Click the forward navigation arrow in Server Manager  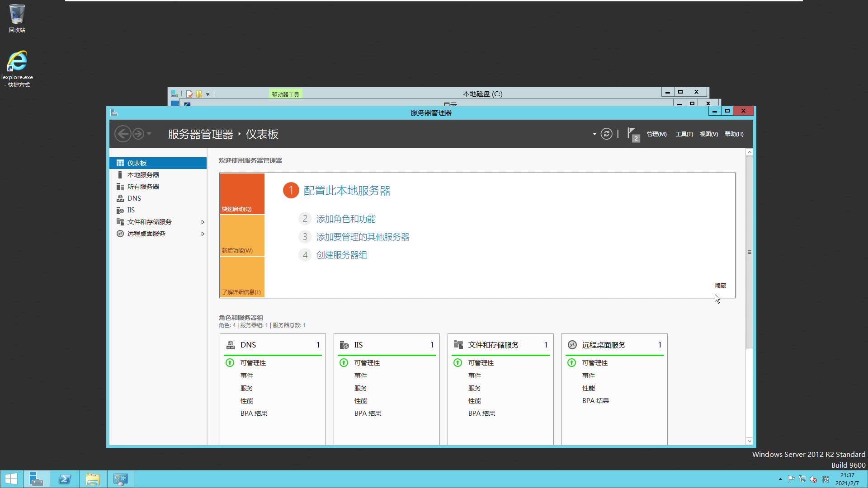pyautogui.click(x=138, y=134)
